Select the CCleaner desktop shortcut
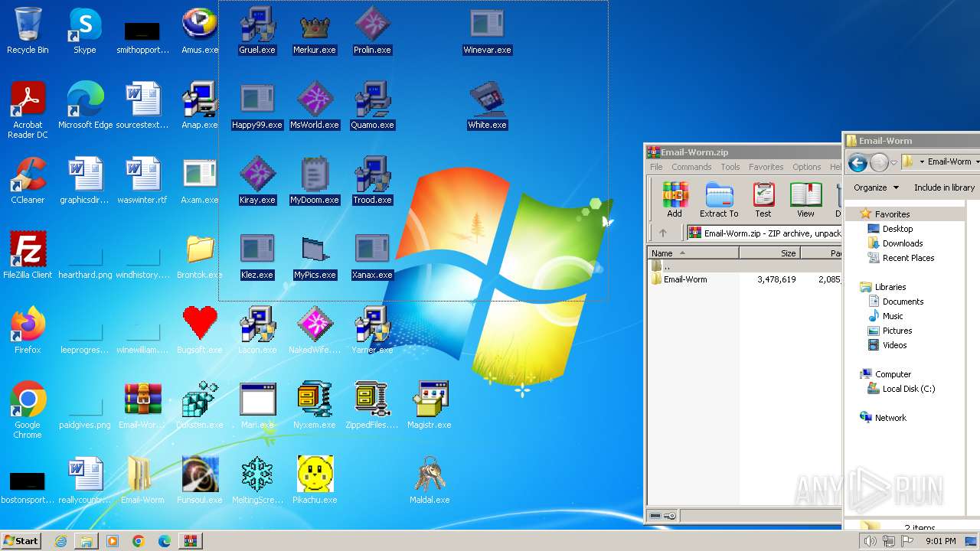Screen dimensions: 980x551 tap(28, 181)
